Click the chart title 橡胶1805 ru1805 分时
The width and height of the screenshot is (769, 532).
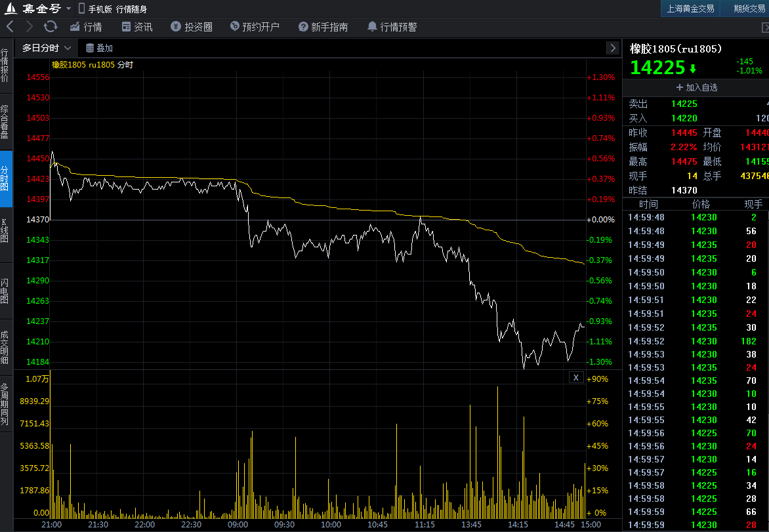(93, 65)
